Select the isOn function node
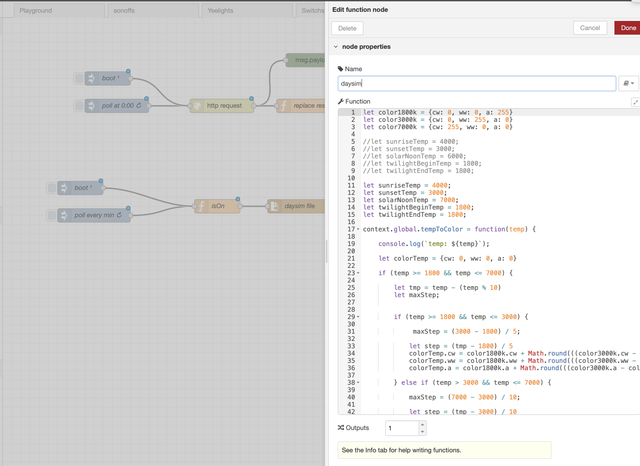The height and width of the screenshot is (466, 640). tap(217, 206)
